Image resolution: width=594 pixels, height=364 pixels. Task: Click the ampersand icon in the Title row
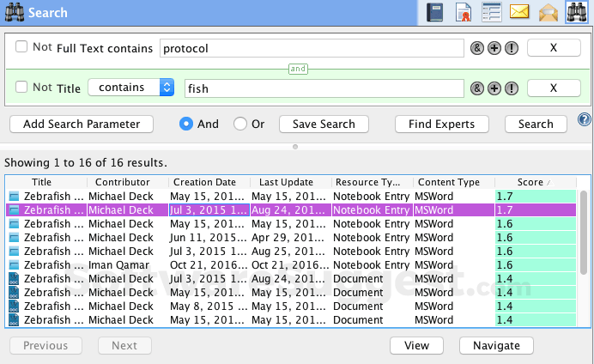click(x=478, y=88)
